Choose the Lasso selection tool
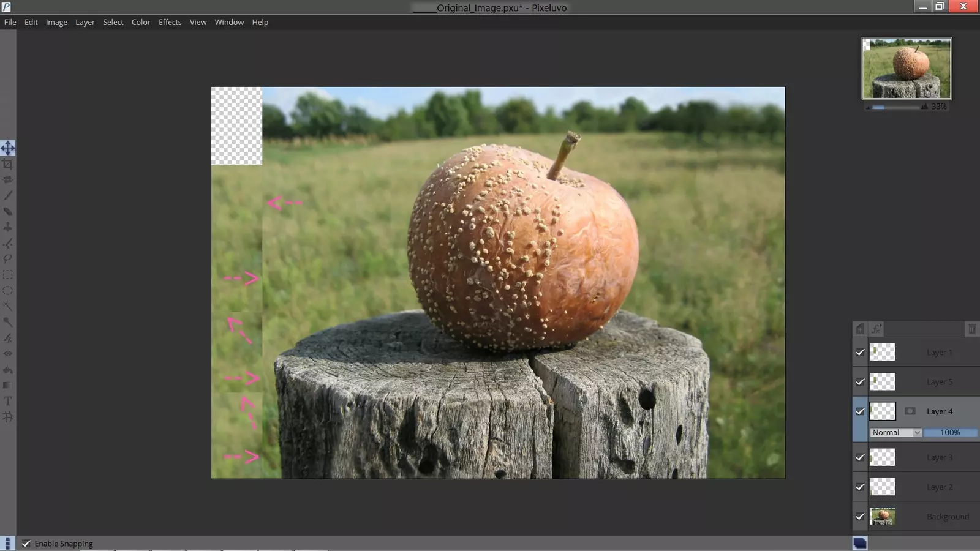The height and width of the screenshot is (551, 980). tap(8, 259)
